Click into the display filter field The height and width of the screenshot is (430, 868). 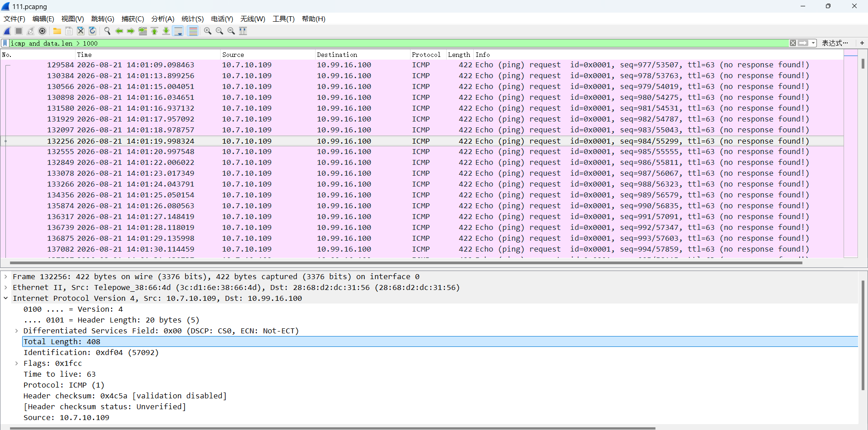pyautogui.click(x=398, y=43)
